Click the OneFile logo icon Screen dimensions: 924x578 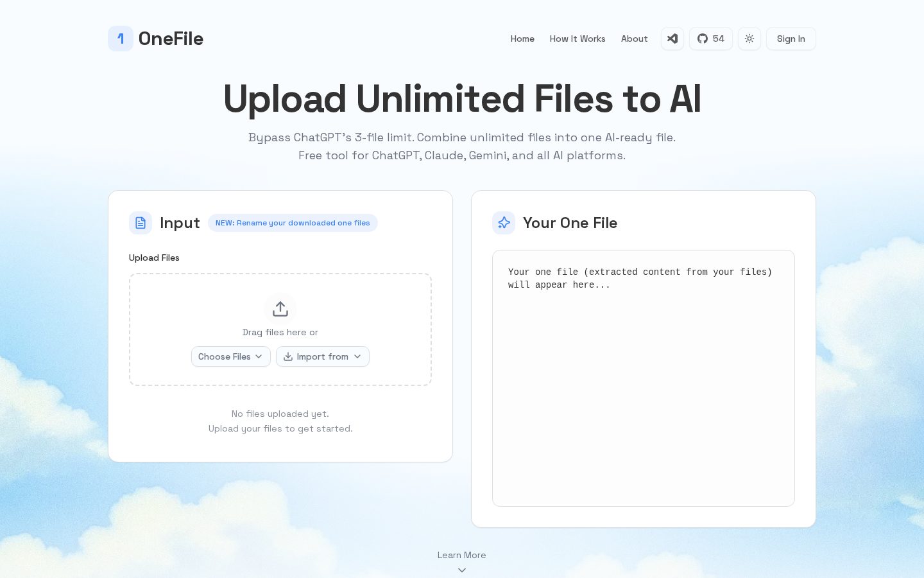pos(121,39)
